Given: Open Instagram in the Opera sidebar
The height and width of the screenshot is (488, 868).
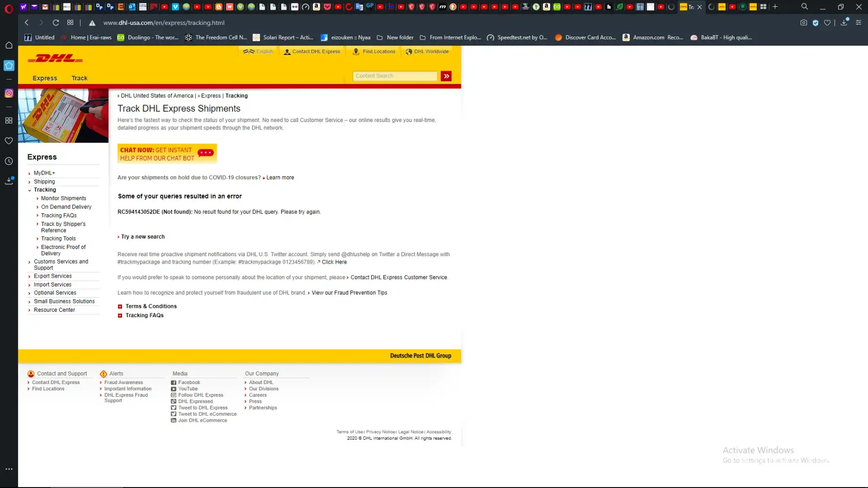Looking at the screenshot, I should [x=9, y=93].
